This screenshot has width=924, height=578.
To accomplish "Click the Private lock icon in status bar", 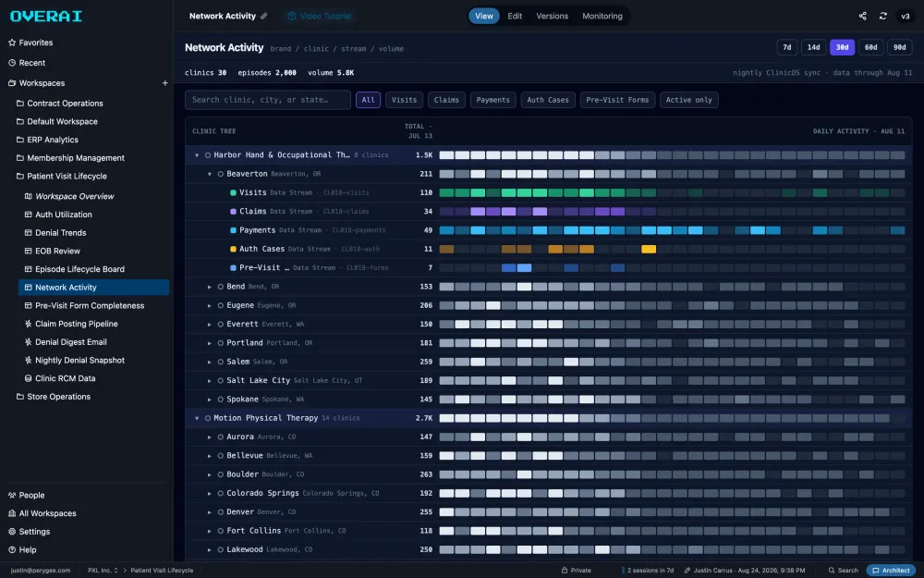I will 565,571.
